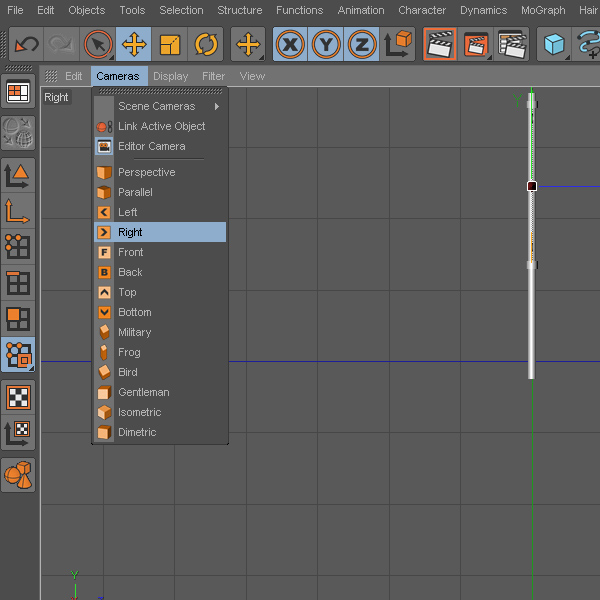The height and width of the screenshot is (600, 600).
Task: Switch to Texture mode checkerboard icon
Action: tap(18, 397)
